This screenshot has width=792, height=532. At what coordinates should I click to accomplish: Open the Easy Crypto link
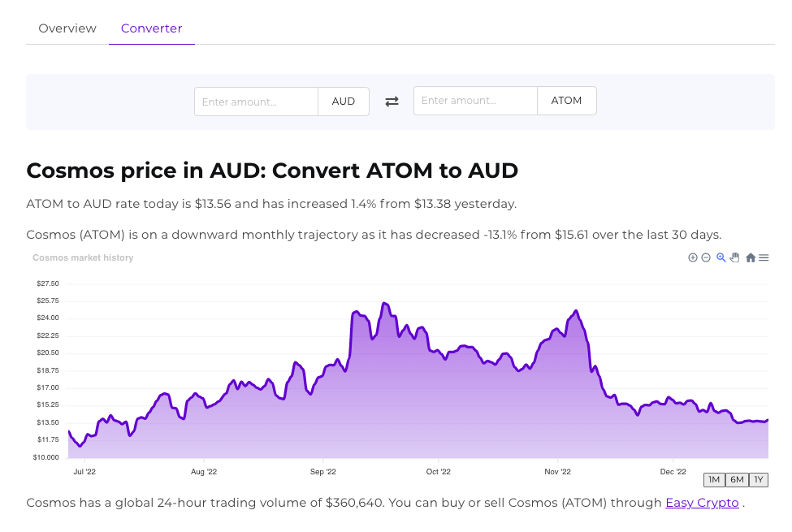pos(702,503)
